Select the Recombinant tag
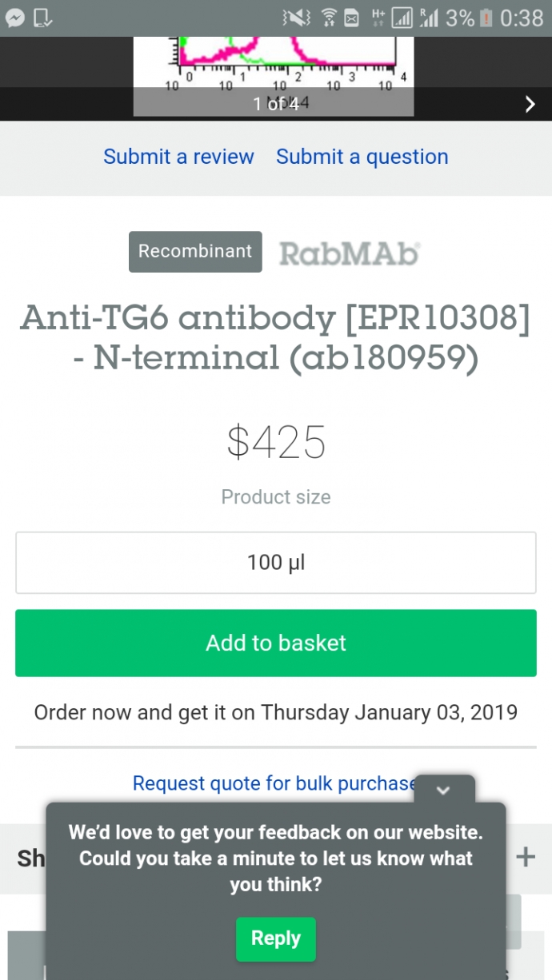This screenshot has width=552, height=980. tap(195, 252)
